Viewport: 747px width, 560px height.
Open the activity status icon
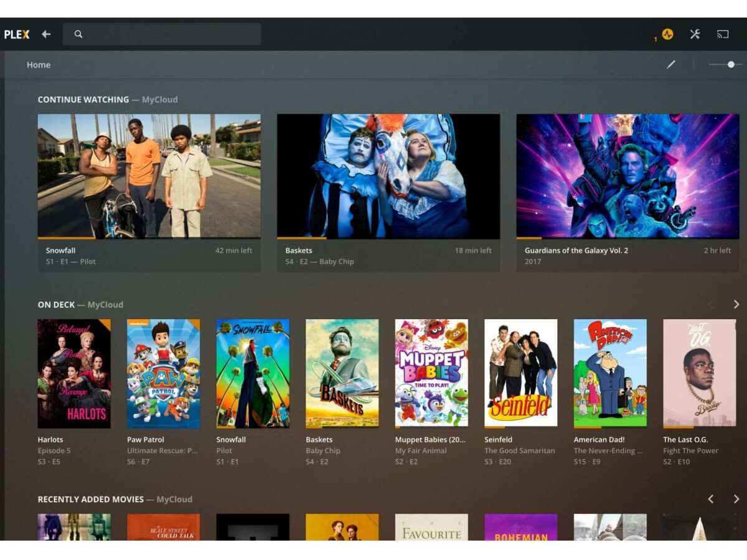point(667,34)
